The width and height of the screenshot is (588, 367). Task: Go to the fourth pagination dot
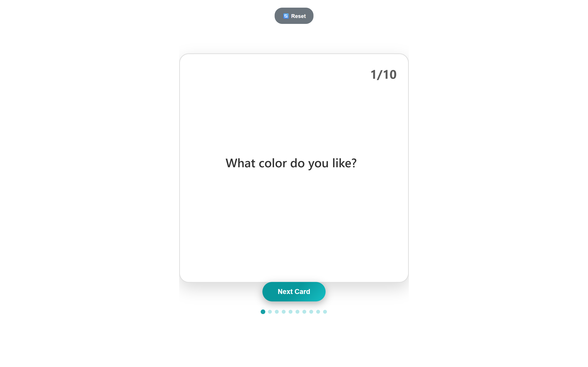coord(283,312)
